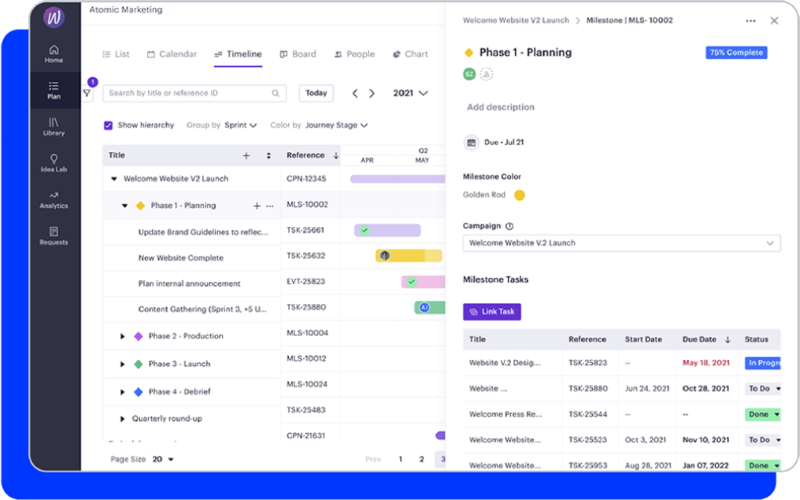Screen dimensions: 800x500
Task: Sort Reference column with down arrow
Action: coord(336,156)
